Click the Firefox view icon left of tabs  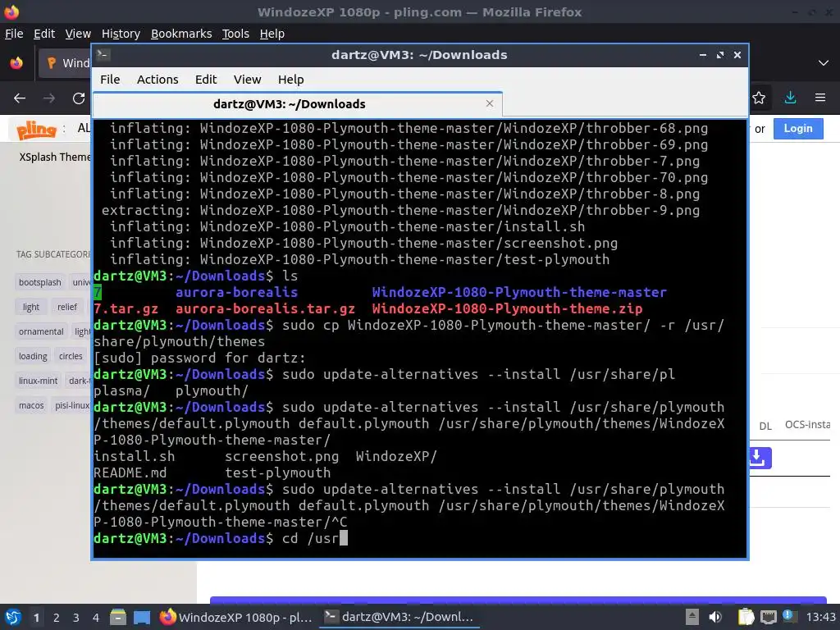(16, 62)
